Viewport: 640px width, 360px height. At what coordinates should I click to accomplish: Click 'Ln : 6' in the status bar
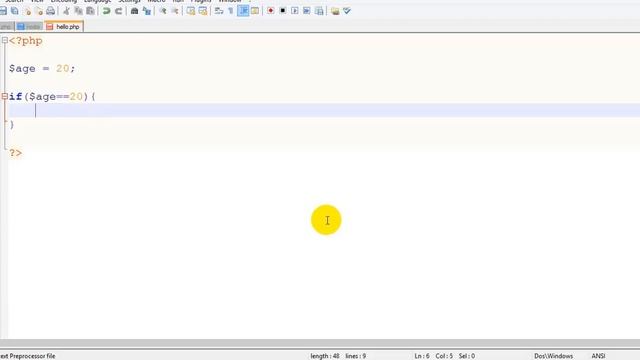[x=422, y=356]
